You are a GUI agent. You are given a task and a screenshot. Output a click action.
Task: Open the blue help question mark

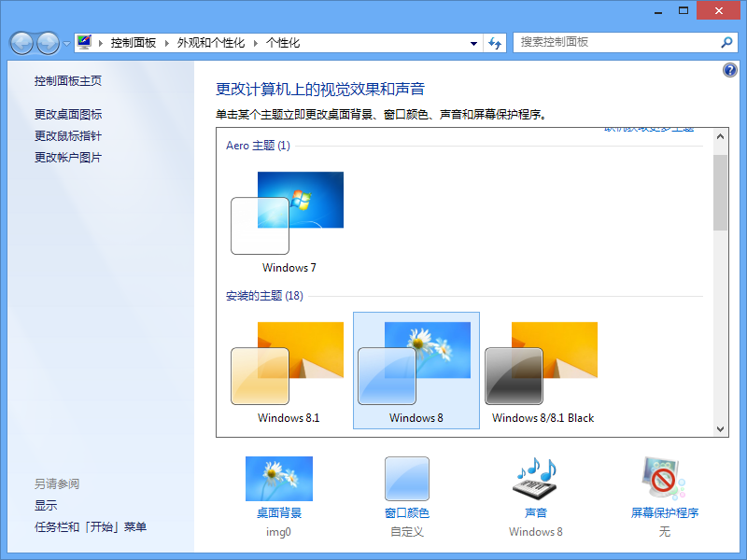pos(730,71)
